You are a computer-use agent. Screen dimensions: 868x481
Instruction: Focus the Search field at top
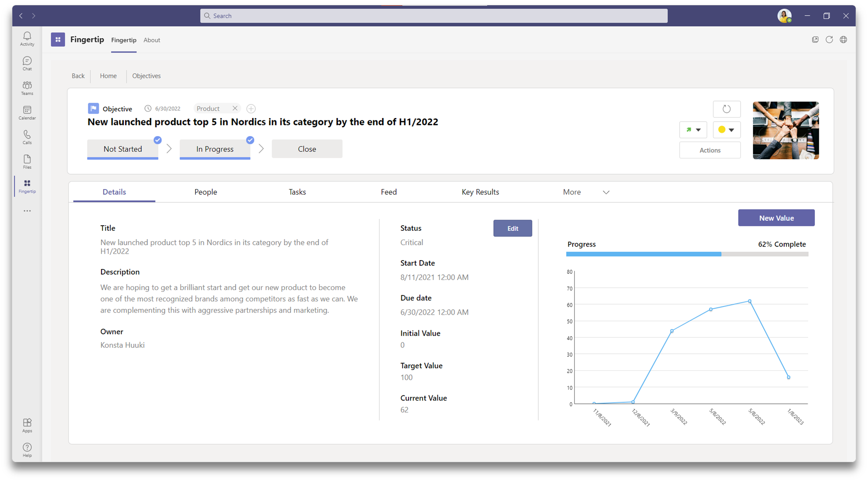434,16
